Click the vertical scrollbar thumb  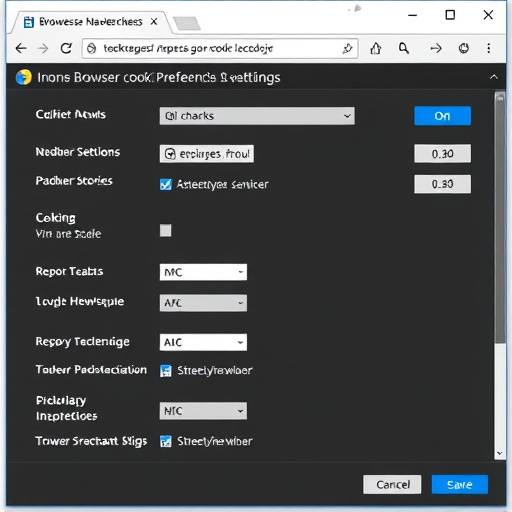[500, 217]
